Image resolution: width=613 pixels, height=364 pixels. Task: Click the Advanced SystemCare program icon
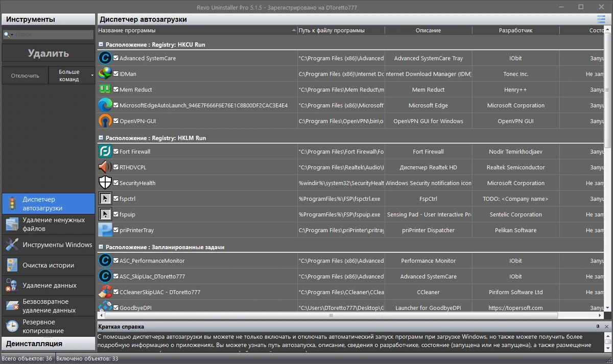[x=105, y=58]
